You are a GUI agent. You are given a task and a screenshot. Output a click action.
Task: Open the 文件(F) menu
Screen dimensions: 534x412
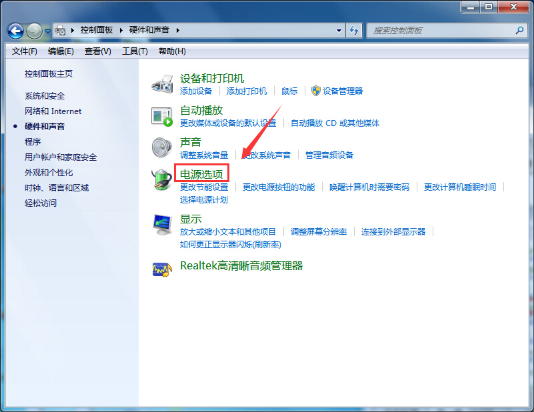[24, 51]
